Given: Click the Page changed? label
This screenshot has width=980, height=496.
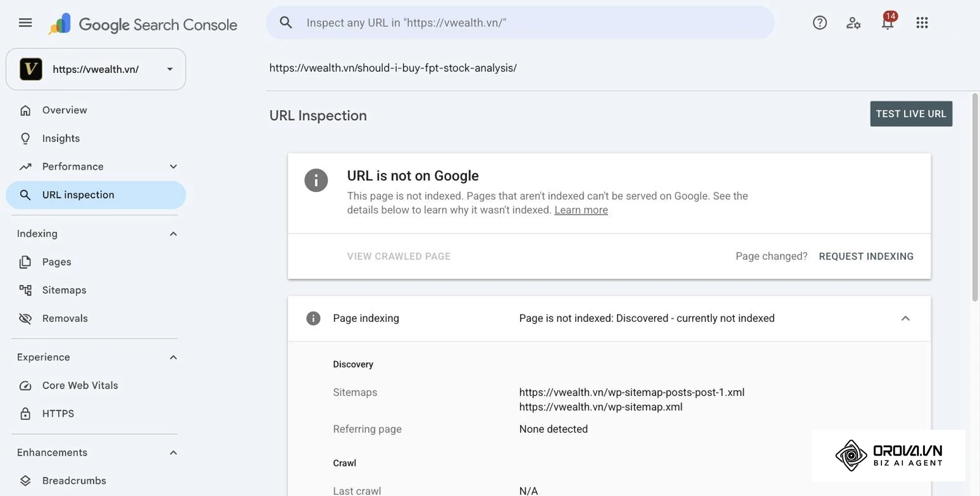Looking at the screenshot, I should click(772, 256).
